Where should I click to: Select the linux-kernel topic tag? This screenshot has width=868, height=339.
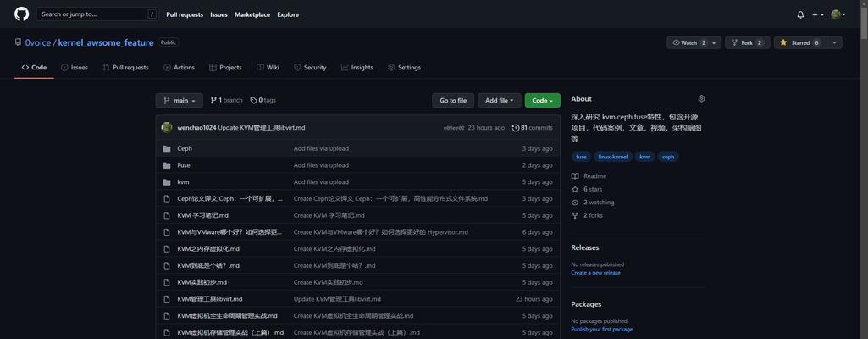(x=613, y=157)
